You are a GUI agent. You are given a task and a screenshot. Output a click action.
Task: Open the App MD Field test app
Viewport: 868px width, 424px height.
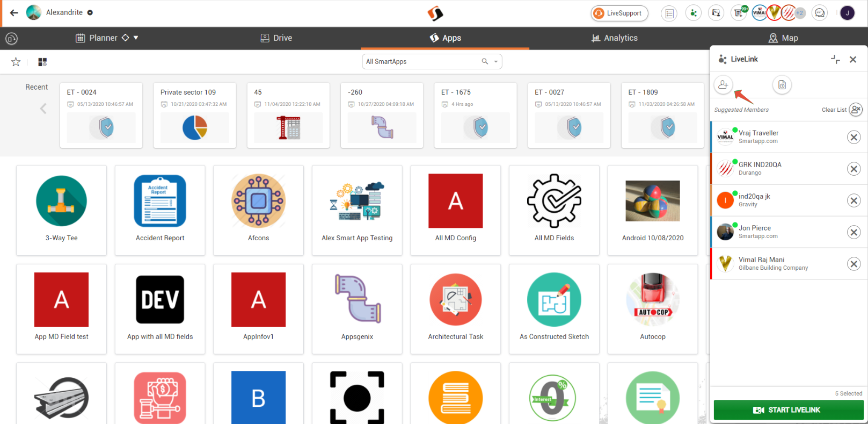tap(61, 309)
